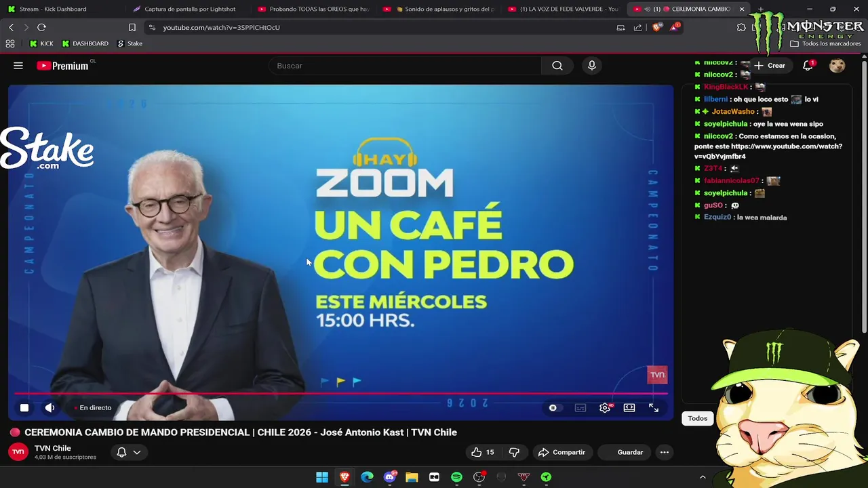Switch to Probando TODAS las OREOS tab
This screenshot has height=488, width=868.
point(313,9)
